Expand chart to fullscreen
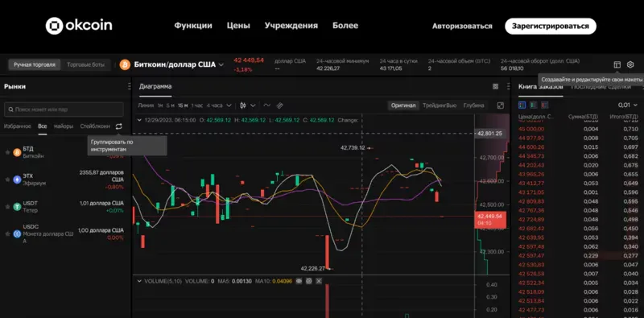 (x=500, y=105)
